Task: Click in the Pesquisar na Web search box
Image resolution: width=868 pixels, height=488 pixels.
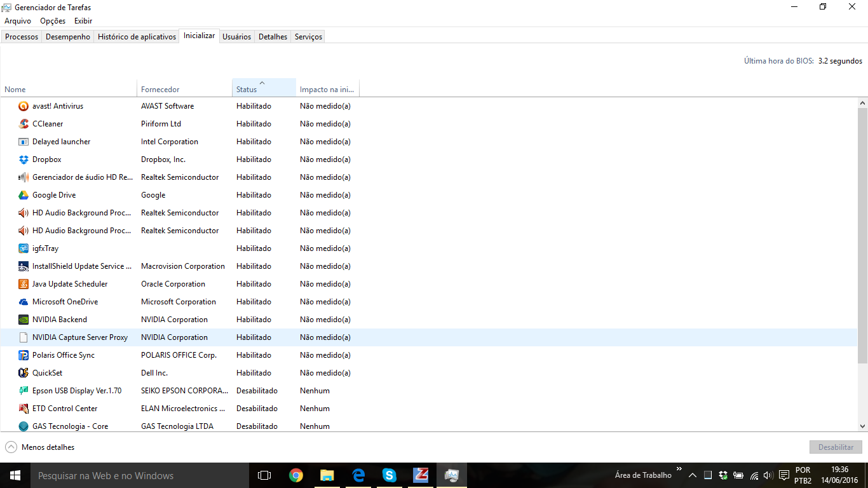Action: point(140,475)
